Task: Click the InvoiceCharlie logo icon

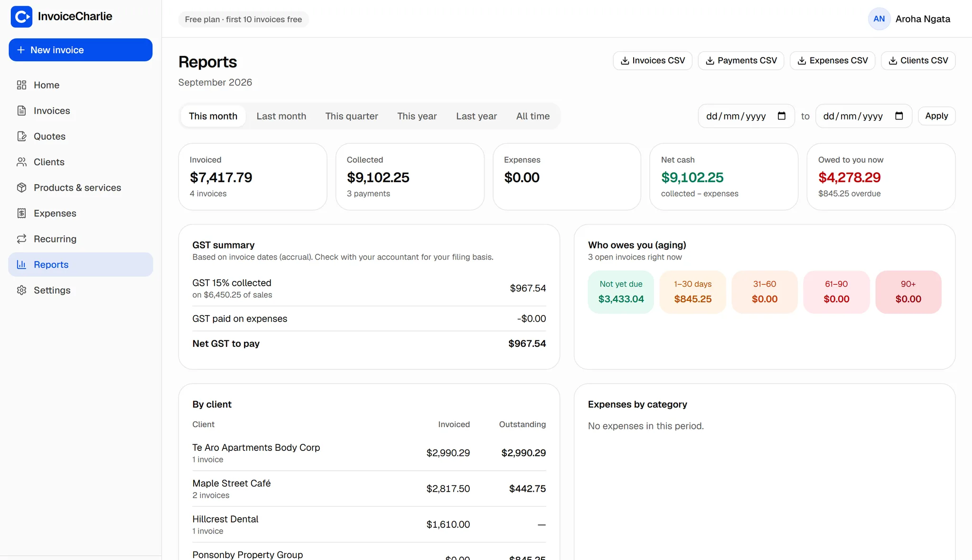Action: pos(21,17)
